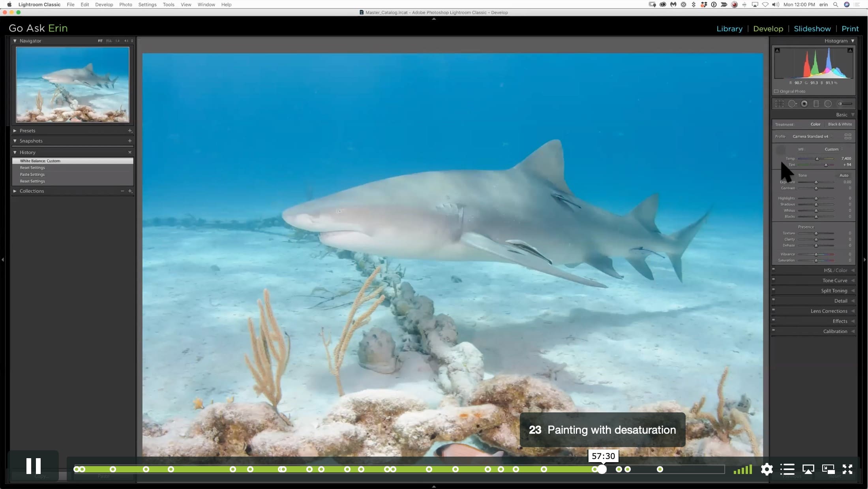Set Navigator zoom to FIT

point(100,41)
